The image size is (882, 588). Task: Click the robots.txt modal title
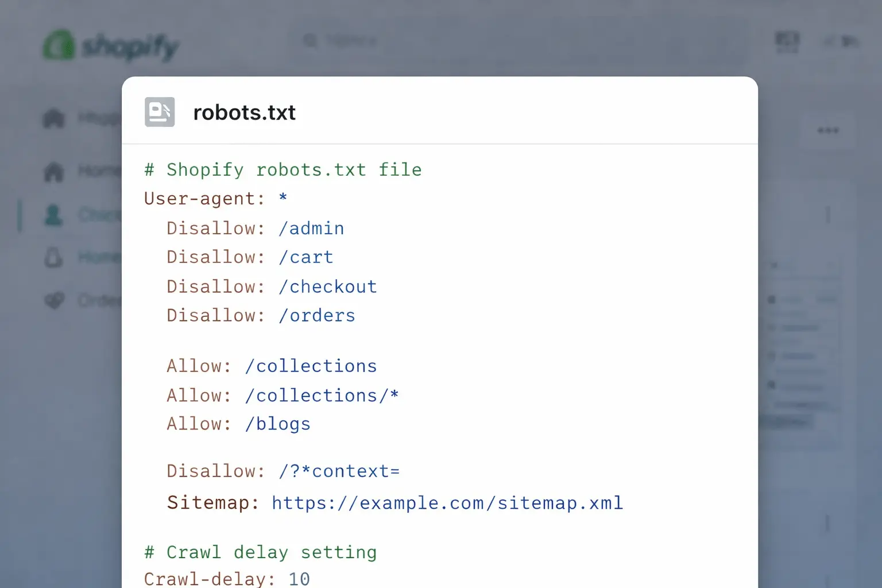[244, 112]
